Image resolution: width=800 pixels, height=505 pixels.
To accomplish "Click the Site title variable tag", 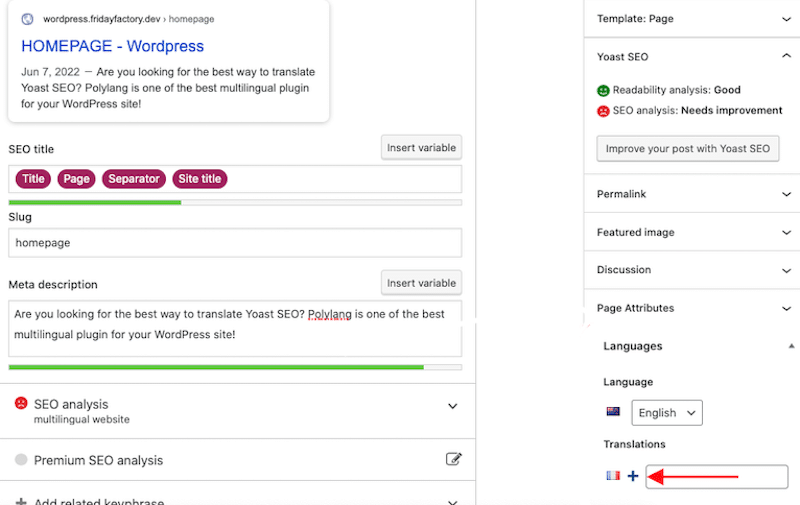I will click(199, 179).
